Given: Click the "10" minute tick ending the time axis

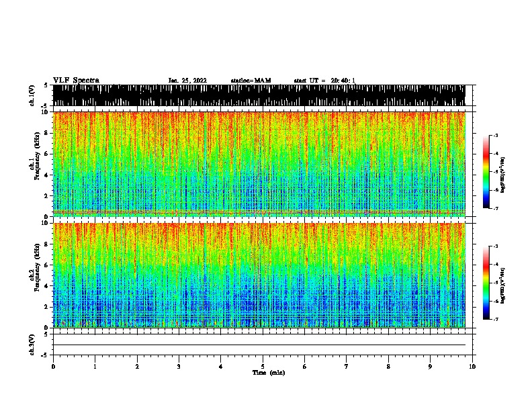Looking at the screenshot, I should pyautogui.click(x=472, y=367).
